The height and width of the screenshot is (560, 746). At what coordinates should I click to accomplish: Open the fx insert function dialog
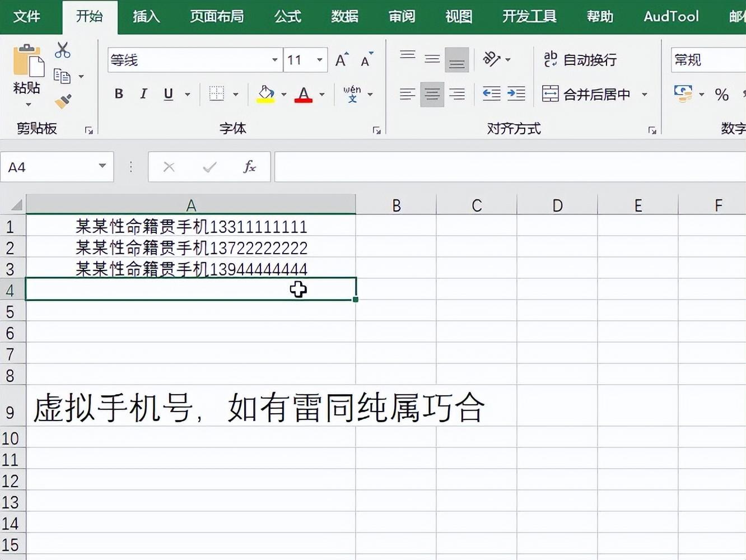coord(249,167)
